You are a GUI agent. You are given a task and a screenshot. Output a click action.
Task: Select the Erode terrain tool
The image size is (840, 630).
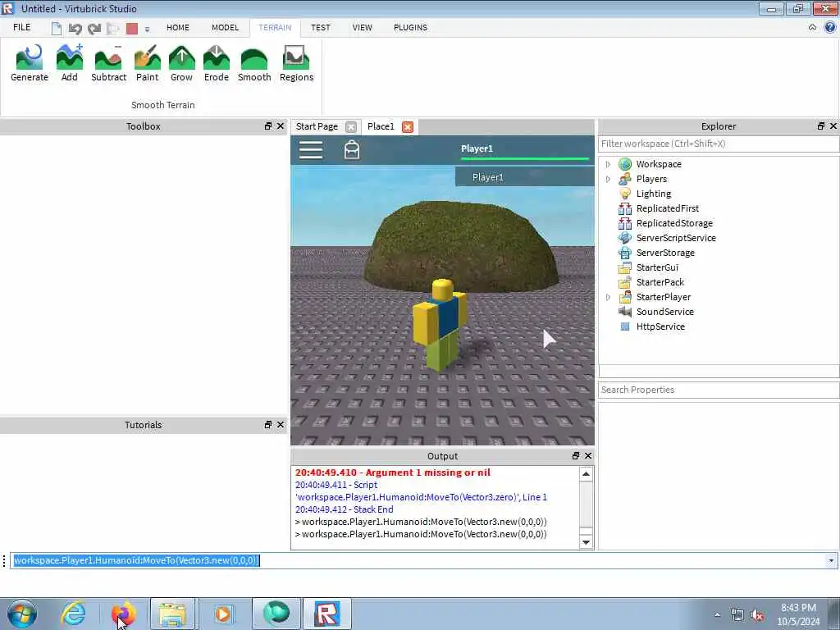217,63
